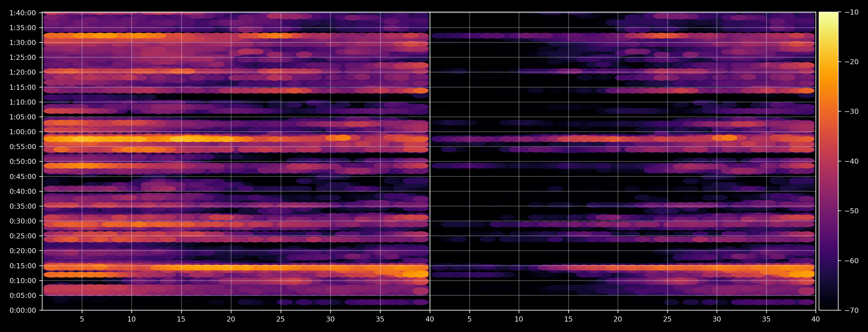868x332 pixels.
Task: Click the 1:30:00 time label
Action: pyautogui.click(x=23, y=43)
